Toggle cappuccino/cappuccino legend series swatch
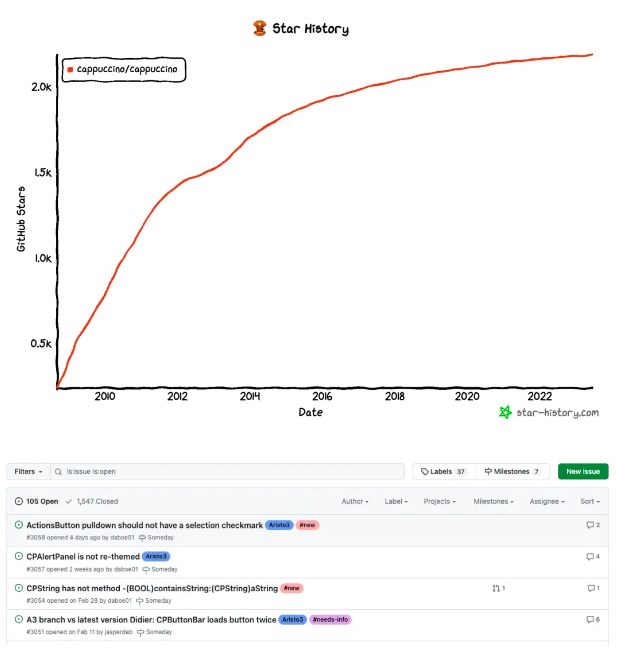 [70, 69]
